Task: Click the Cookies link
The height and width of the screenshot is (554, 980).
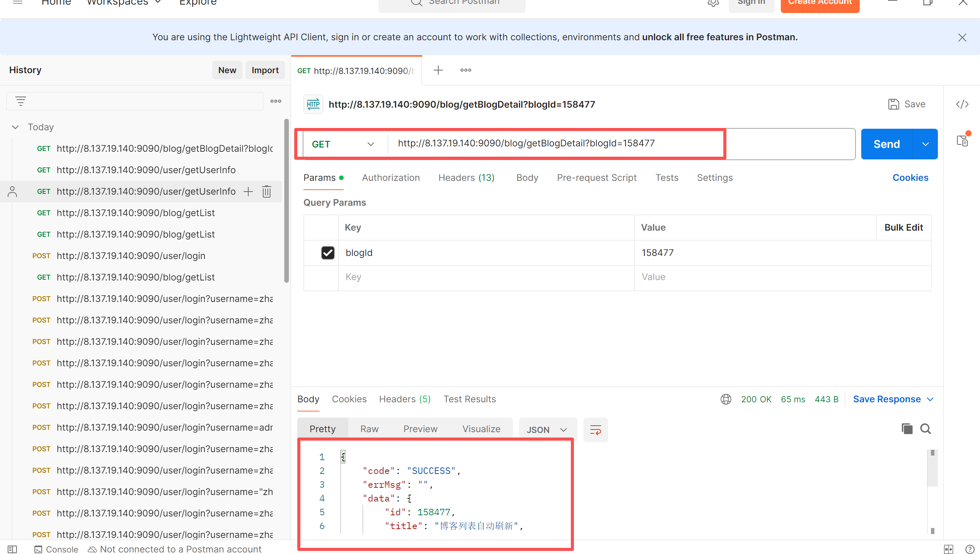Action: [x=910, y=178]
